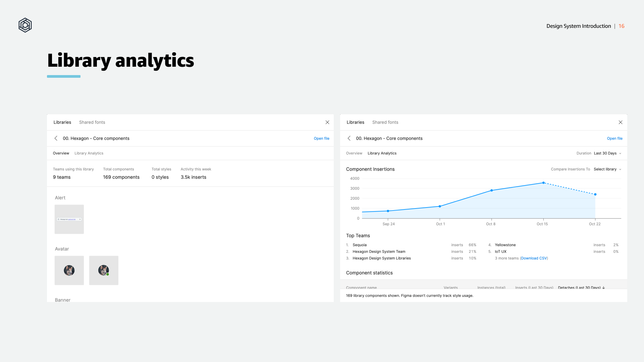Click back arrow in left panel
Image resolution: width=644 pixels, height=362 pixels.
(x=56, y=138)
